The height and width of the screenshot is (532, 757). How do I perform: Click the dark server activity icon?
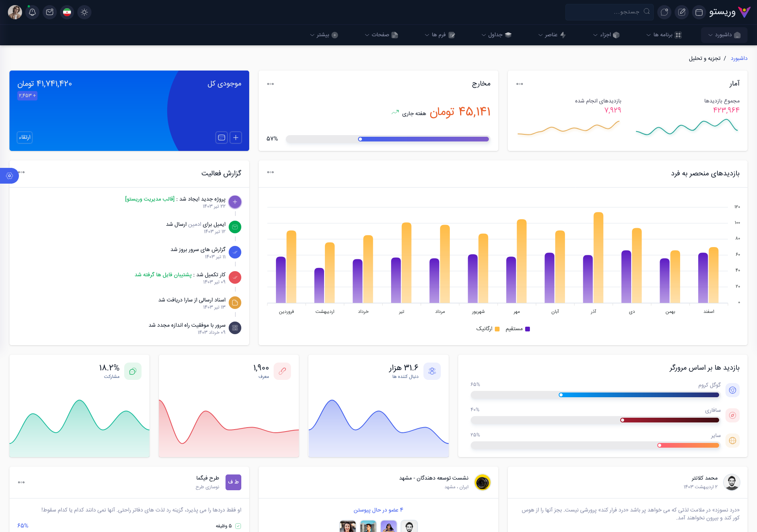point(235,328)
